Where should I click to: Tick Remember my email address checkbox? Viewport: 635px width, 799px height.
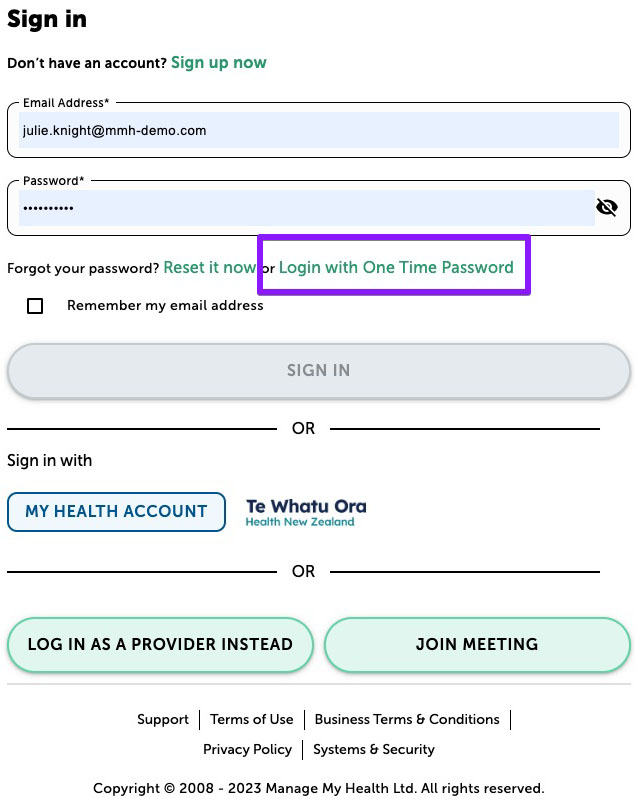[35, 306]
